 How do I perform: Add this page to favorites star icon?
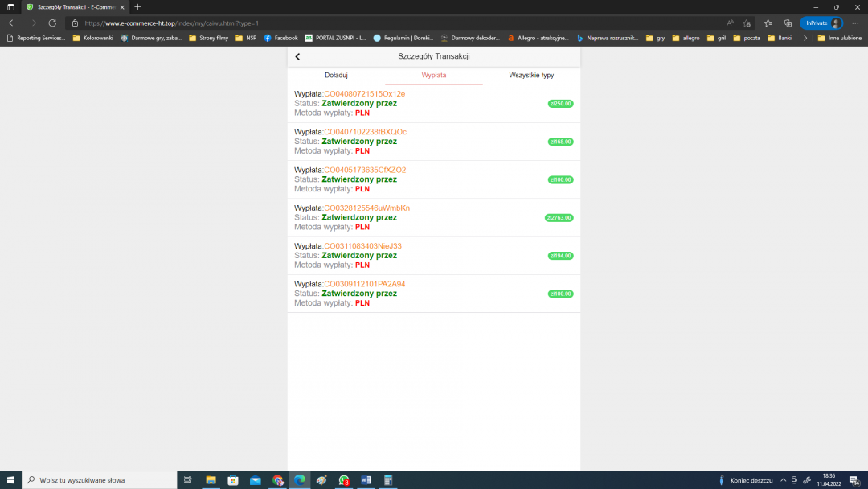pyautogui.click(x=747, y=23)
